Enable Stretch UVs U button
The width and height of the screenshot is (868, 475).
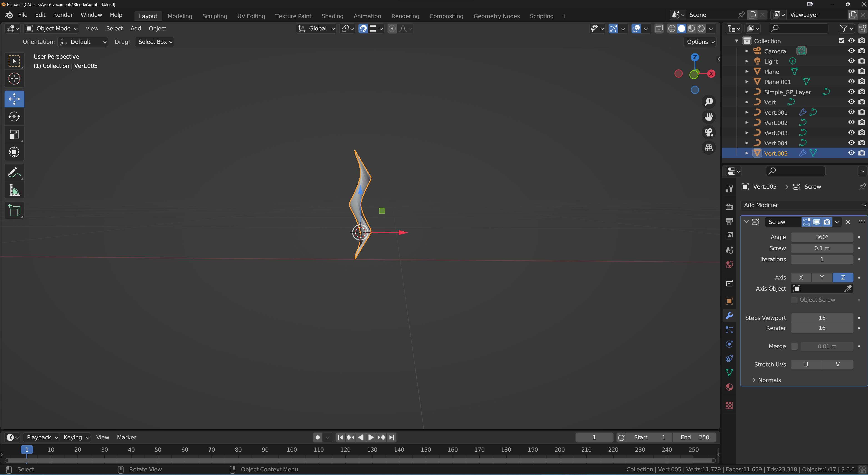tap(806, 364)
